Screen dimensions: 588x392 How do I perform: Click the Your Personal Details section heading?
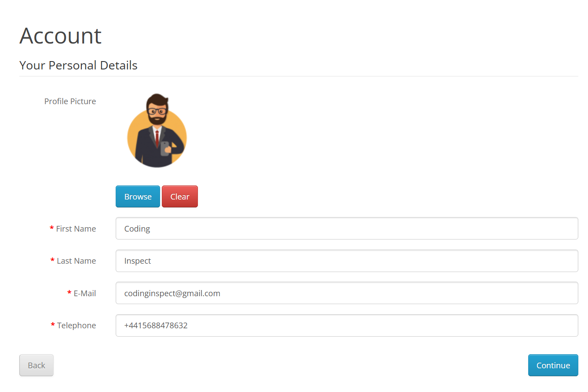(x=79, y=65)
